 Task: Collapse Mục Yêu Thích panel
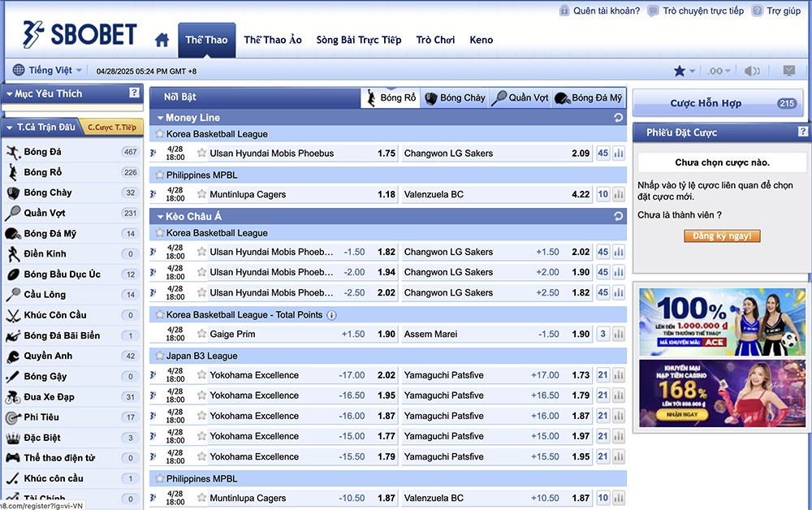[x=9, y=93]
